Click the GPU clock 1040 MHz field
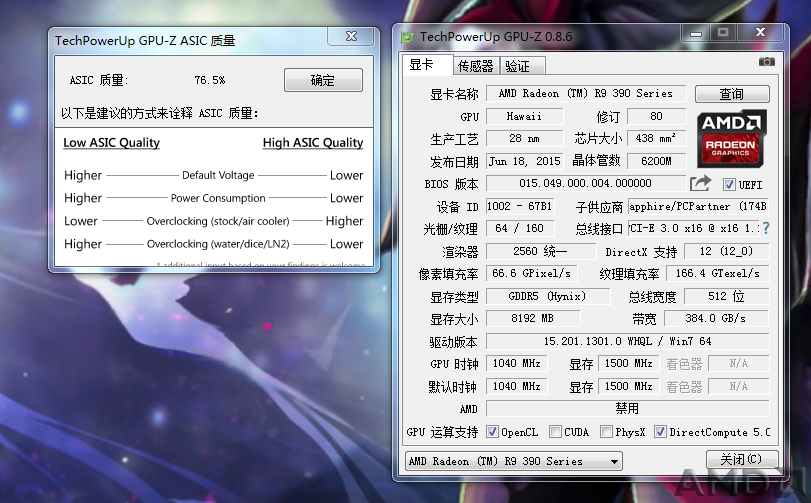Viewport: 811px width, 503px height. tap(517, 363)
